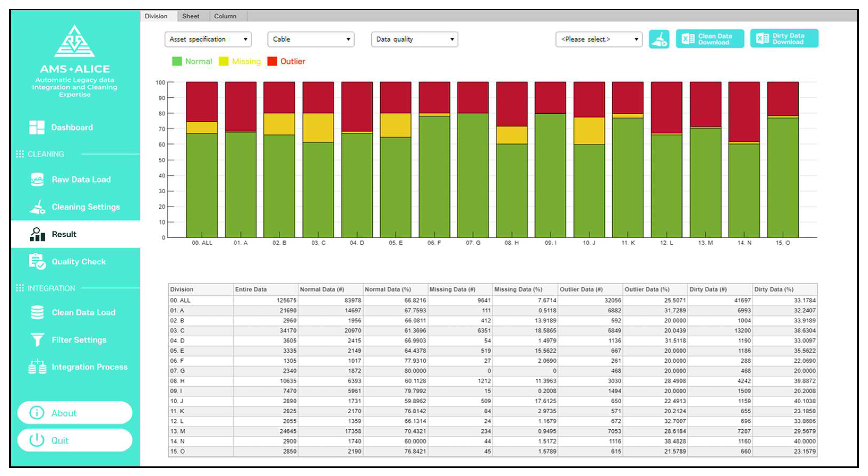This screenshot has height=476, width=868.
Task: Select the Quality Check clipboard icon
Action: point(37,261)
